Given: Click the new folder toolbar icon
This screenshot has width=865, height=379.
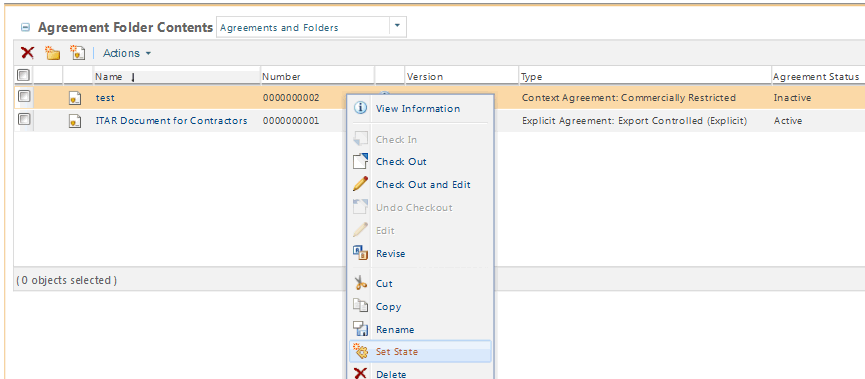Looking at the screenshot, I should pos(52,53).
